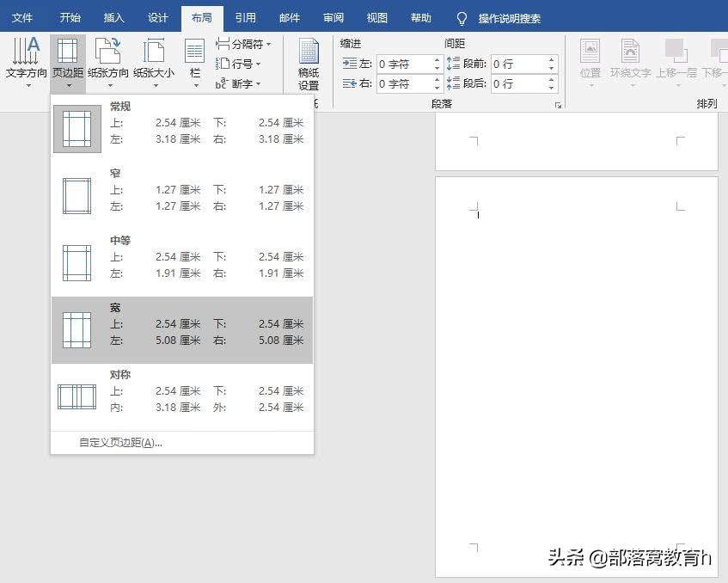Switch to the 审阅 tab
This screenshot has width=728, height=583.
click(333, 18)
